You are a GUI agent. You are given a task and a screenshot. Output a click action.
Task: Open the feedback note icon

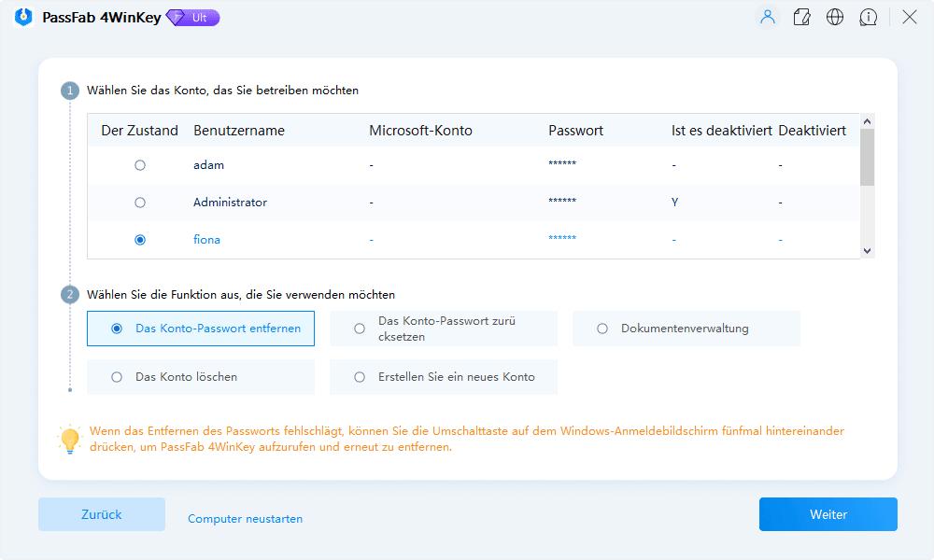point(801,17)
